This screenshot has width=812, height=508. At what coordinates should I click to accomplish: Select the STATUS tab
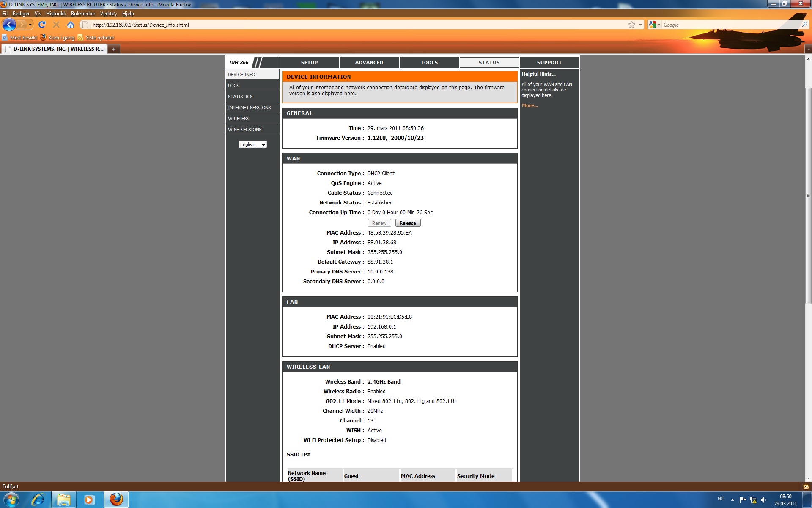click(489, 63)
